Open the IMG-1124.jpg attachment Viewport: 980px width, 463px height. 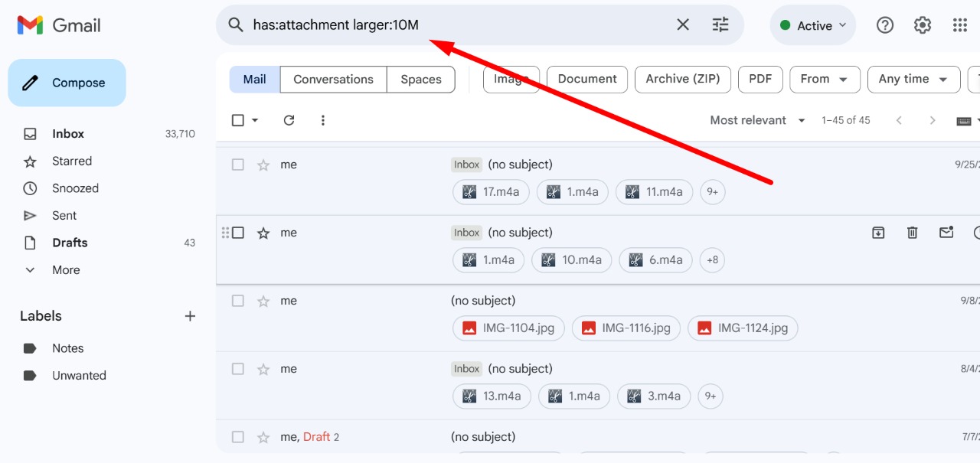point(743,328)
